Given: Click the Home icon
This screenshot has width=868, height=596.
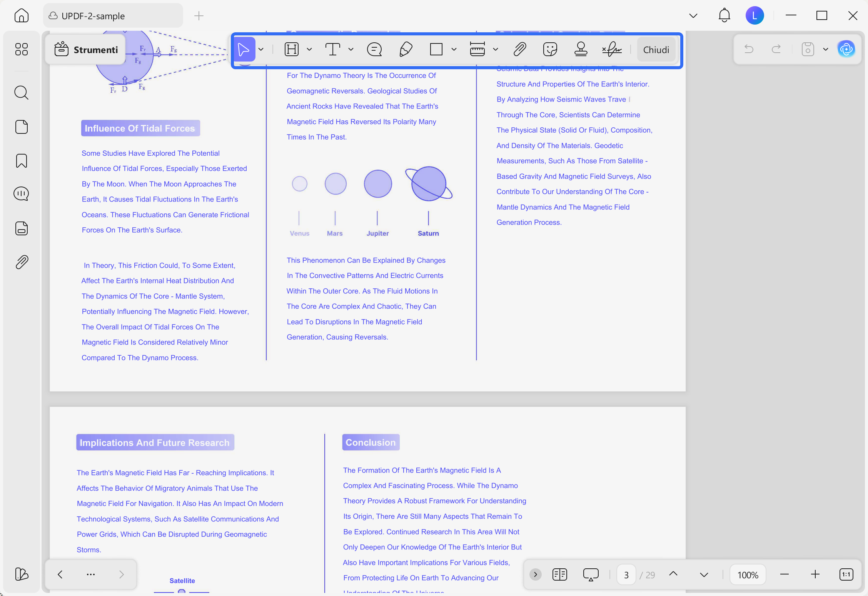Looking at the screenshot, I should [x=22, y=16].
